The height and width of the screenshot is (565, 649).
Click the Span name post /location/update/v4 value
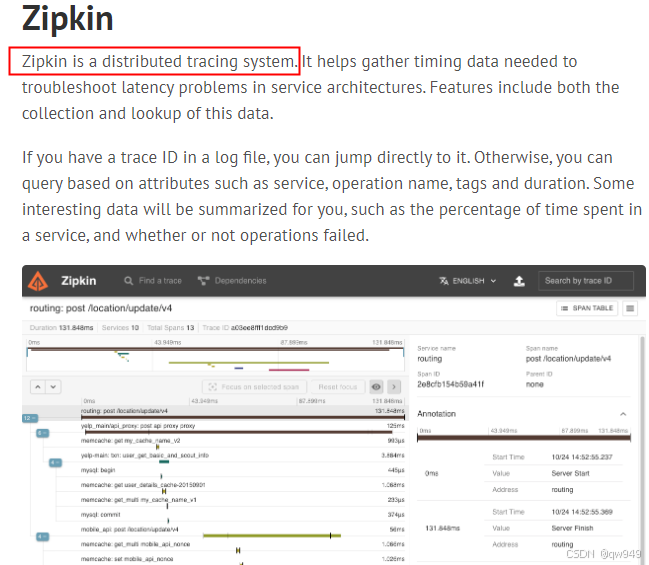click(568, 359)
